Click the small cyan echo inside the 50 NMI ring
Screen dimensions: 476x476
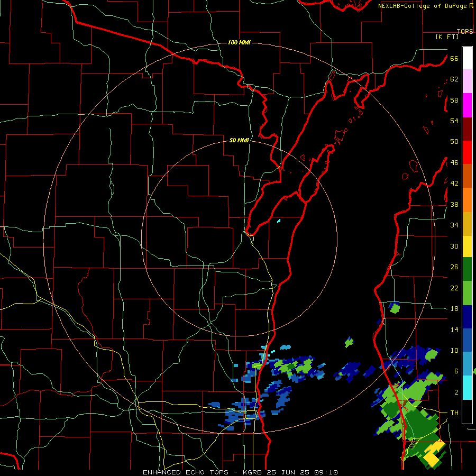coord(279,221)
